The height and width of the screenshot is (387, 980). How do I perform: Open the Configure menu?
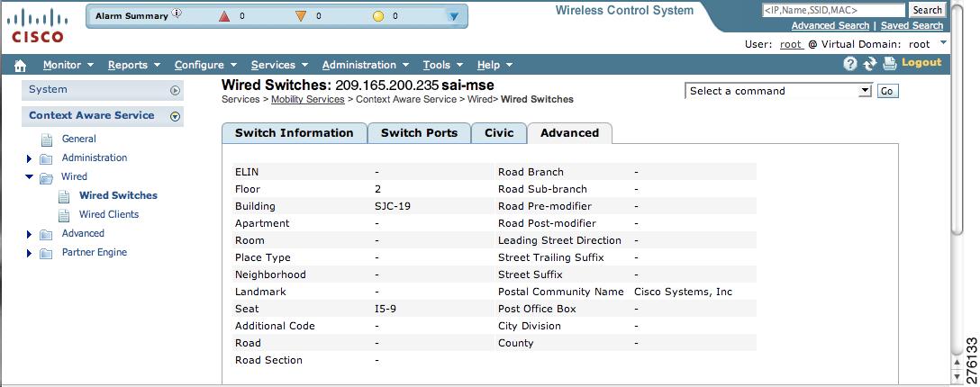point(205,65)
